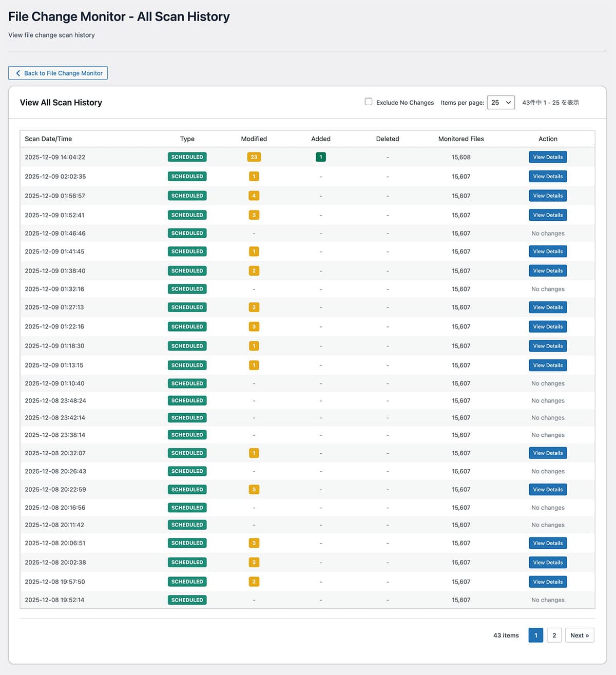
Task: View details for 2025-12-08 20:32:07 scan
Action: pyautogui.click(x=548, y=453)
